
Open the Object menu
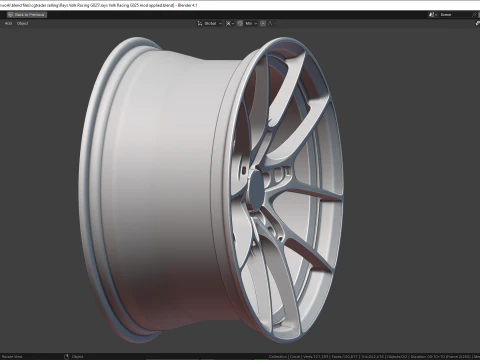coord(22,23)
